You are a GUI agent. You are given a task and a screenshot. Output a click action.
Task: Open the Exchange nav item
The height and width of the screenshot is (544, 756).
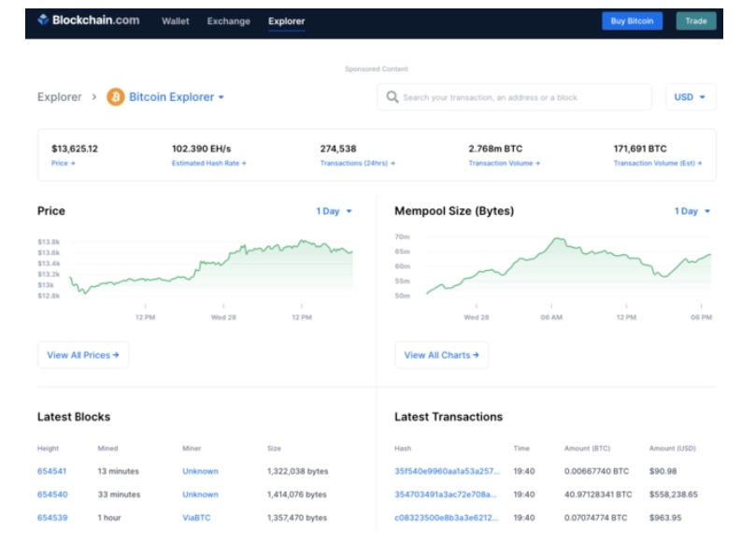tap(229, 21)
